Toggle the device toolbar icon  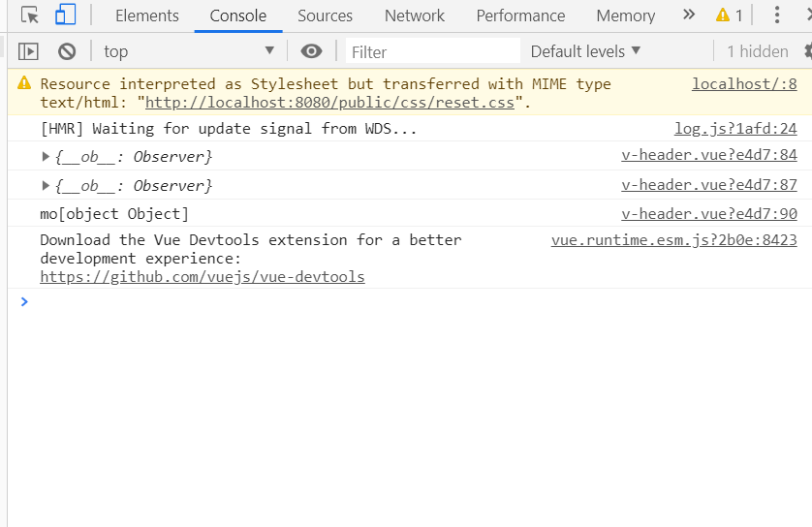tap(65, 15)
